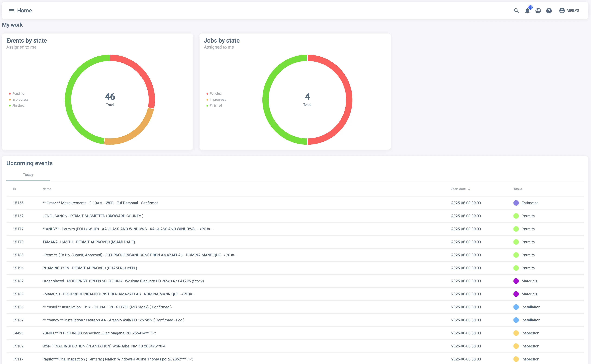Click the purple Estimates task dot
The image size is (591, 364).
516,203
